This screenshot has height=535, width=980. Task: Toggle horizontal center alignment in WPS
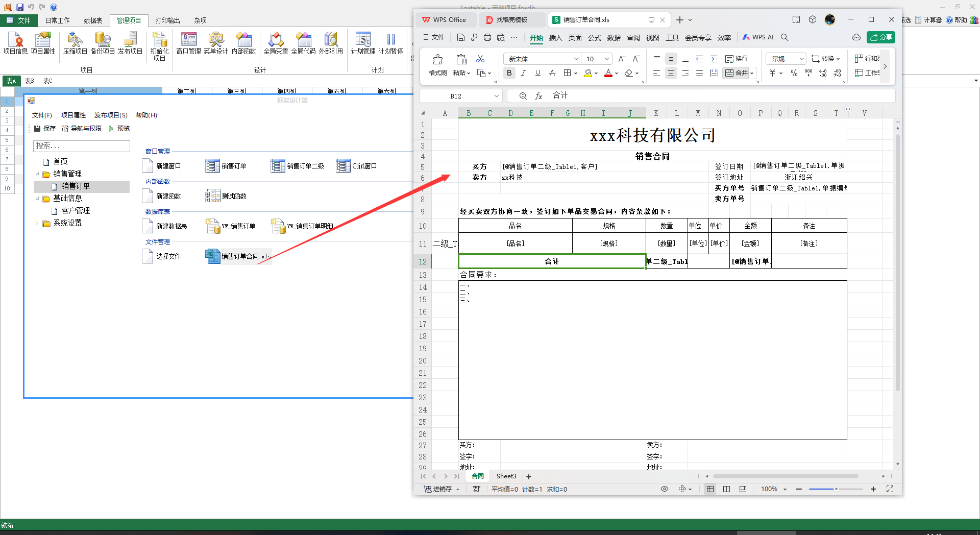click(x=671, y=73)
